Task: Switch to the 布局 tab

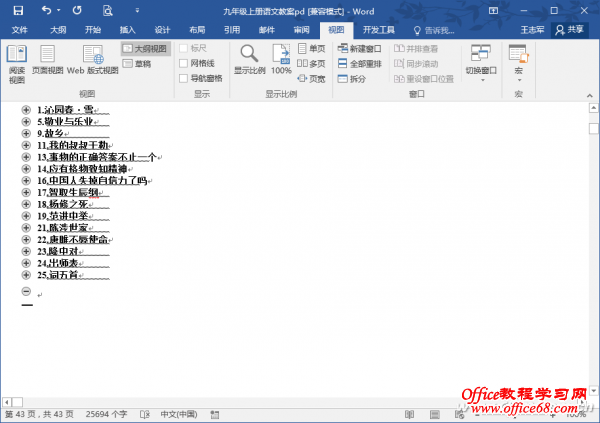Action: 197,30
